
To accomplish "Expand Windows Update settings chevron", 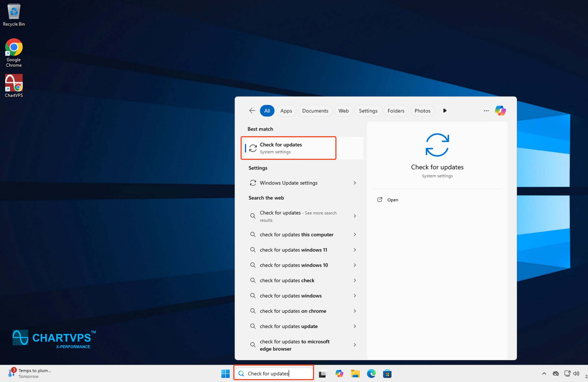I will click(x=355, y=183).
